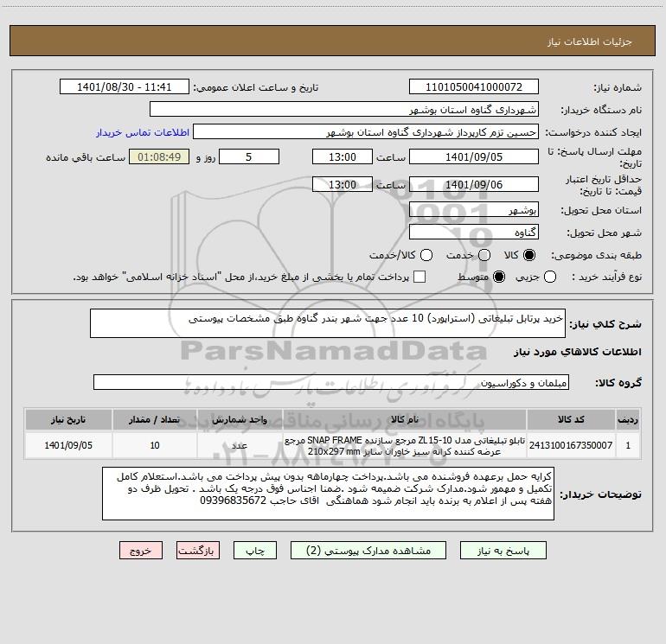Click the شماره نیاز field 1101050041000072
Viewport: 666px width, 644px height.
coord(474,86)
